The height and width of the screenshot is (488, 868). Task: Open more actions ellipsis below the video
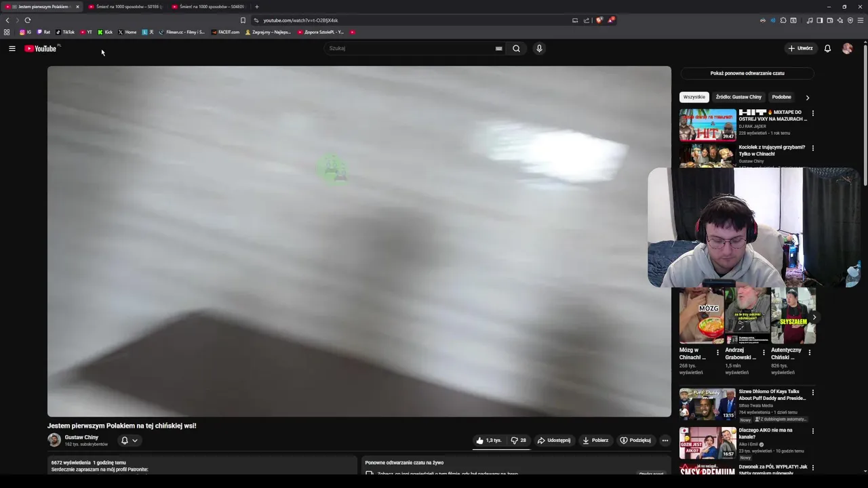coord(665,440)
